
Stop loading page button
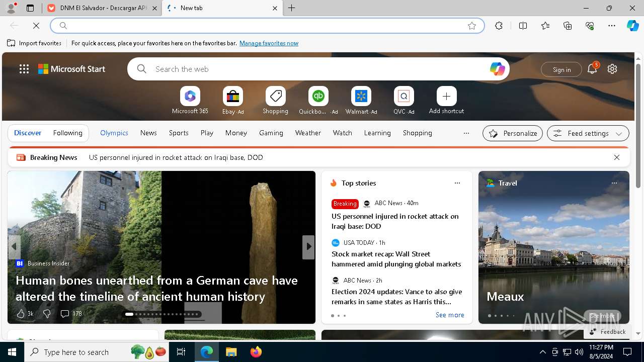(36, 26)
